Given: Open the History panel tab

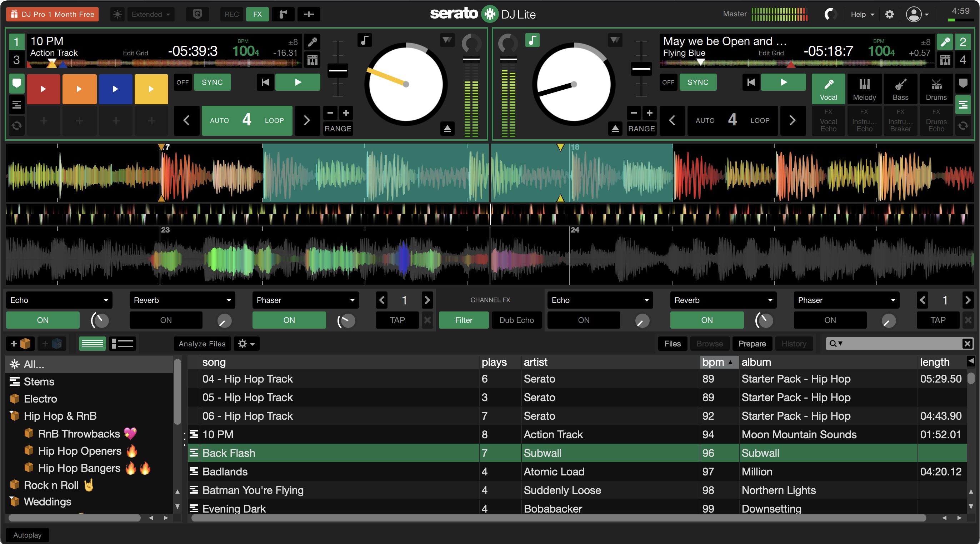Looking at the screenshot, I should click(x=794, y=344).
